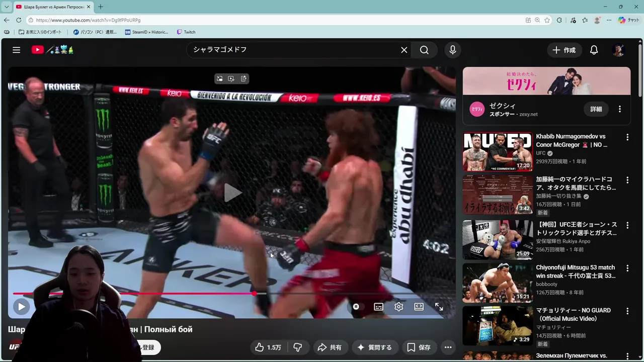This screenshot has height=362, width=644.
Task: Open options for the Зелемхан Пулеметчик video
Action: click(627, 356)
